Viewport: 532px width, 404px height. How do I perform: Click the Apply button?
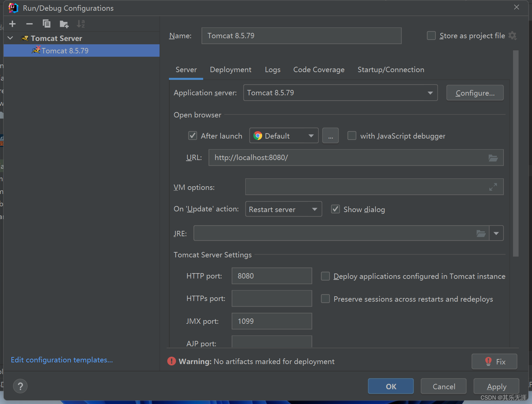(x=496, y=386)
